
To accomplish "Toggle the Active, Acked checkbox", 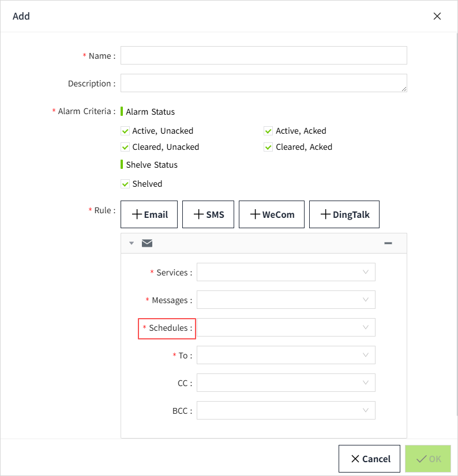I will [x=268, y=131].
